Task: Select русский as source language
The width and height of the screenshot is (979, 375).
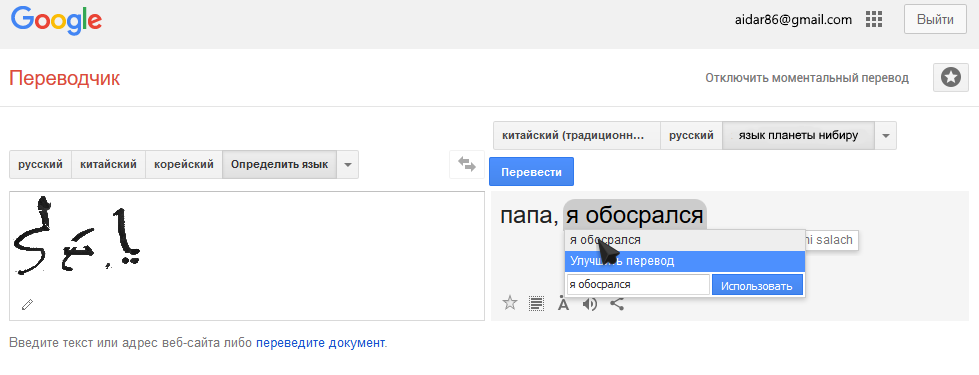Action: [x=41, y=165]
